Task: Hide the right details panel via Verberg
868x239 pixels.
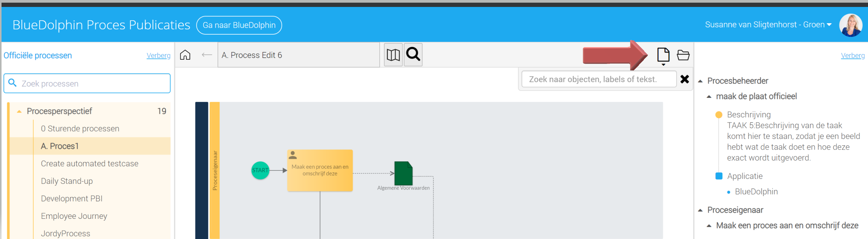Action: point(853,56)
